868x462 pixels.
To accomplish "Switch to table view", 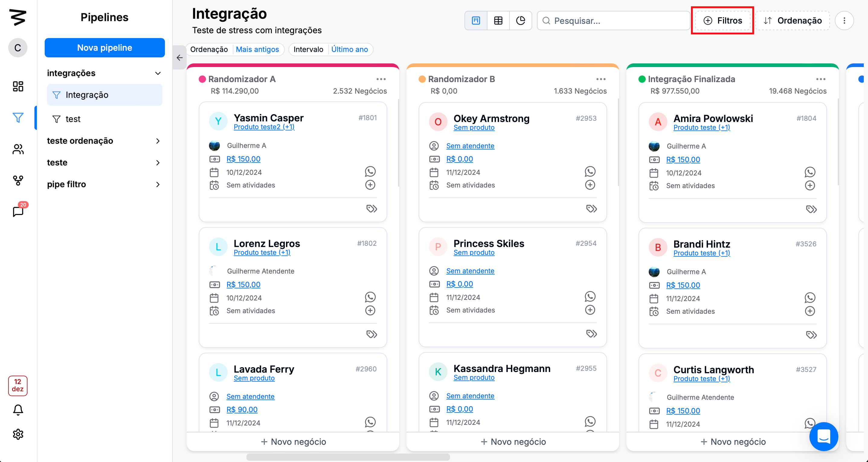I will [x=498, y=21].
